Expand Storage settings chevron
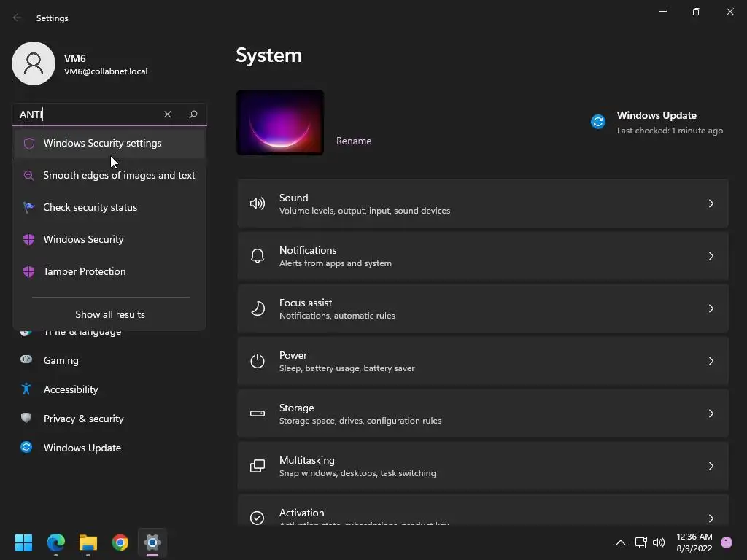The width and height of the screenshot is (747, 560). [711, 413]
